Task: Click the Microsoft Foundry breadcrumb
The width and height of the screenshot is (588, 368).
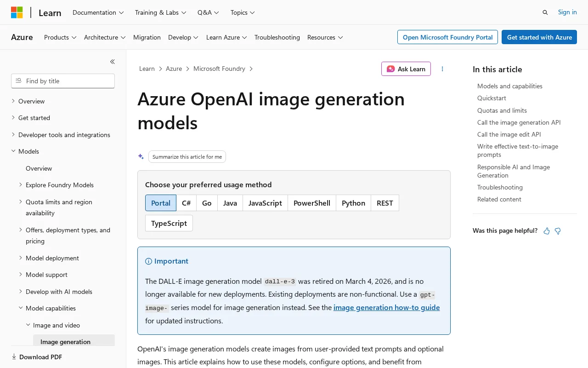Action: [219, 69]
